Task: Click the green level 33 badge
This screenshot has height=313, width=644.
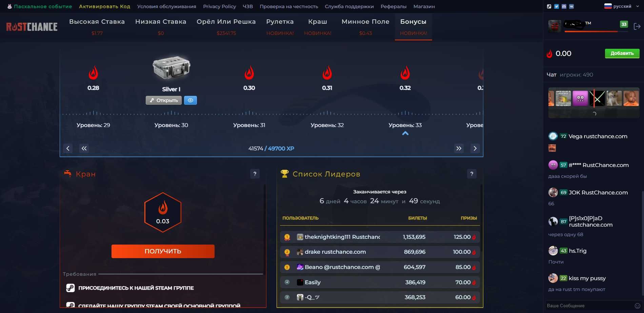Action: [624, 24]
